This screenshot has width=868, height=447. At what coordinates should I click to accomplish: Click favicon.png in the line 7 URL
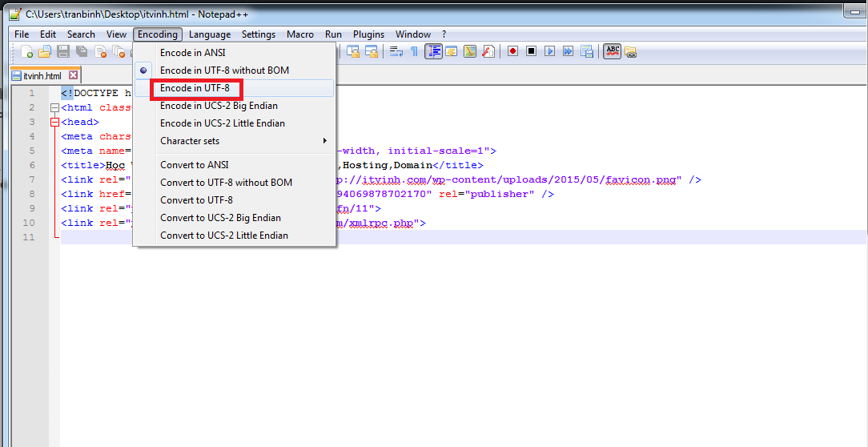[641, 179]
